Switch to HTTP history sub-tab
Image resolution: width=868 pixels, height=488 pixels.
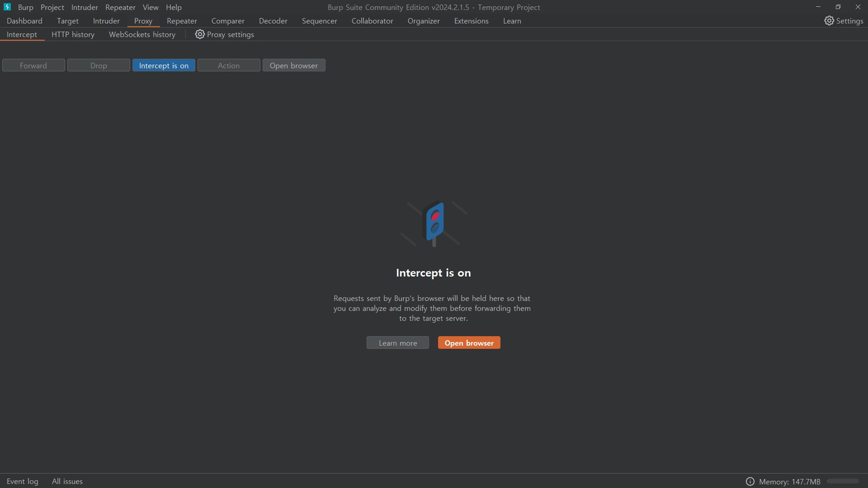[x=73, y=34]
